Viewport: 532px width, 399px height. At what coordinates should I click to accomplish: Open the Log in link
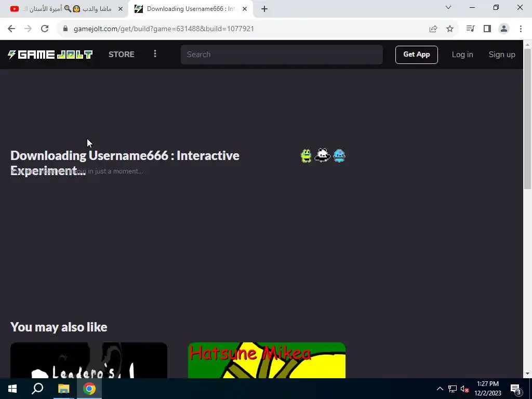coord(462,54)
